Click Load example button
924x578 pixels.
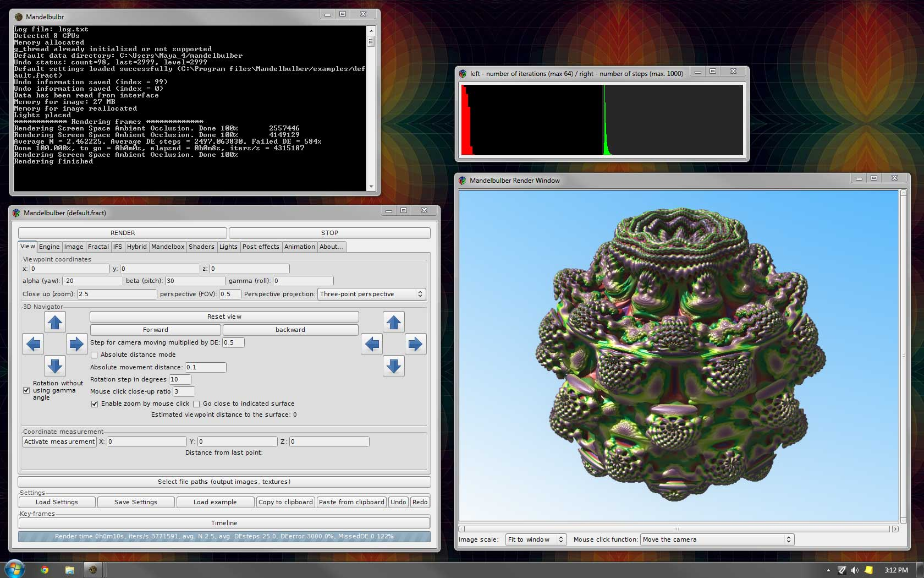[x=215, y=502]
